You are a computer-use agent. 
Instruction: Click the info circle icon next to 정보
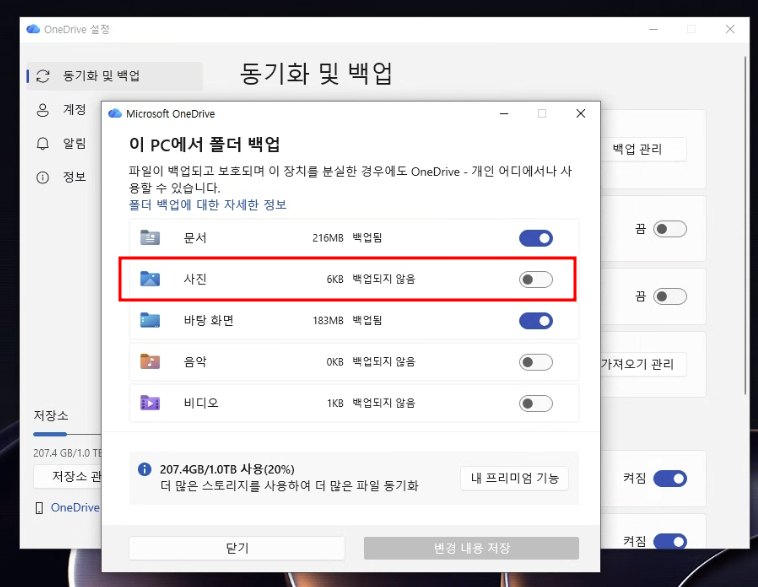point(43,177)
